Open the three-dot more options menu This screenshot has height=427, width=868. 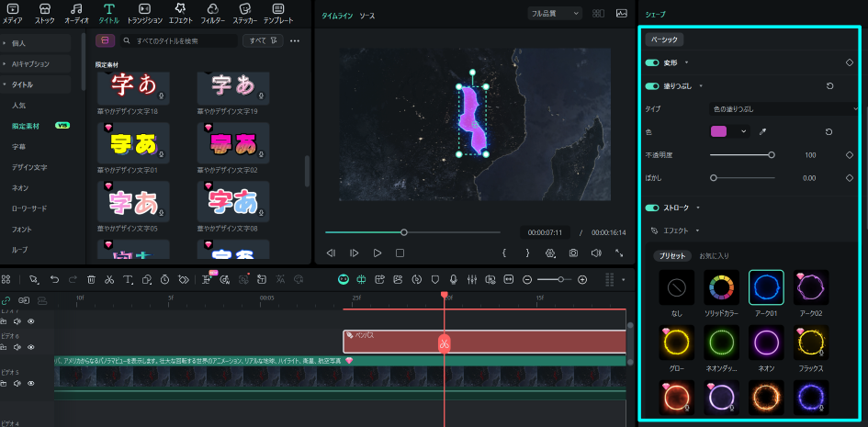click(295, 41)
